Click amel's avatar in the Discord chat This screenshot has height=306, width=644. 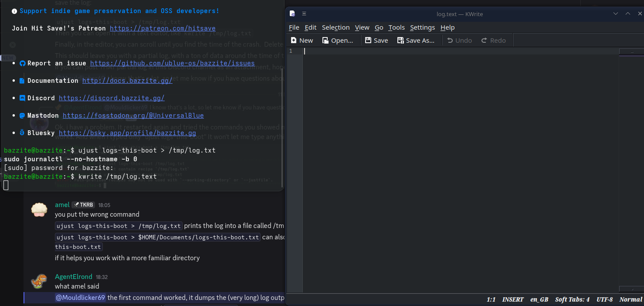39,209
